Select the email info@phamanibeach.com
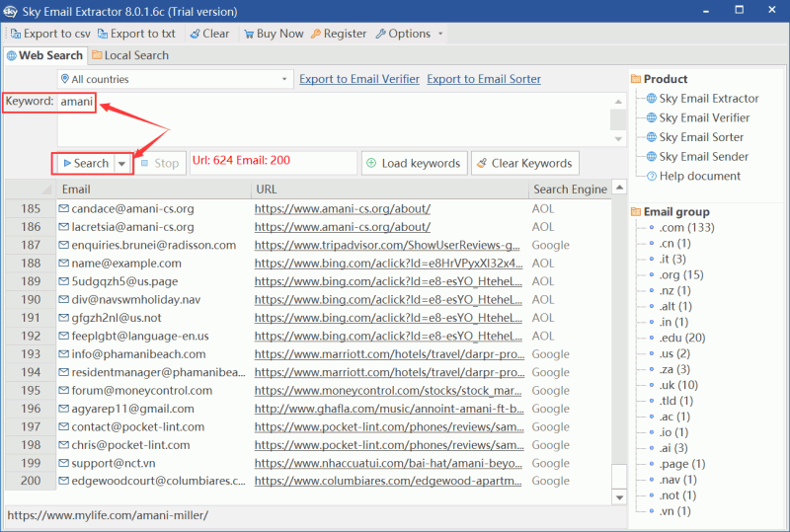The height and width of the screenshot is (532, 790). pyautogui.click(x=138, y=354)
